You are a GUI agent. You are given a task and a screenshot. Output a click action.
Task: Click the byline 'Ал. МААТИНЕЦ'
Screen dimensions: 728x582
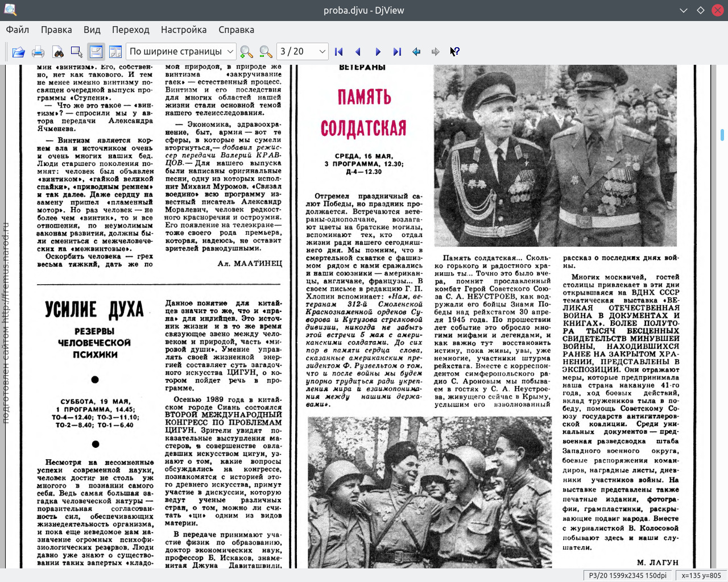250,264
